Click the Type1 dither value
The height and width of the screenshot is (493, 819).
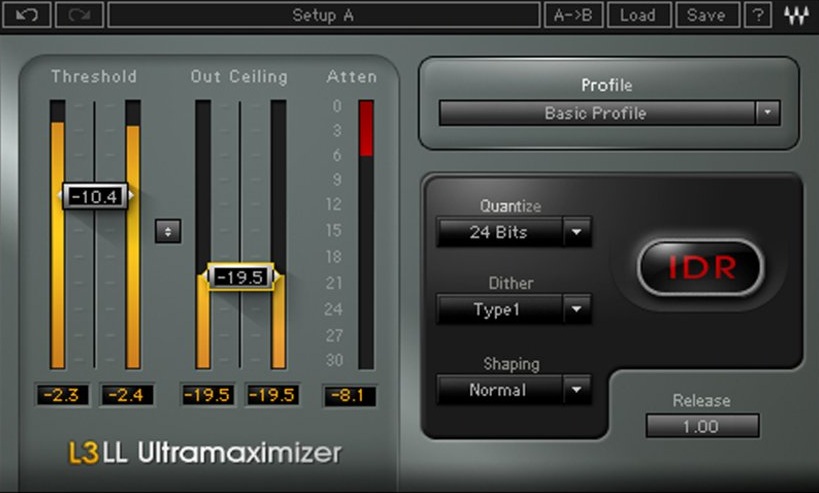pos(499,309)
